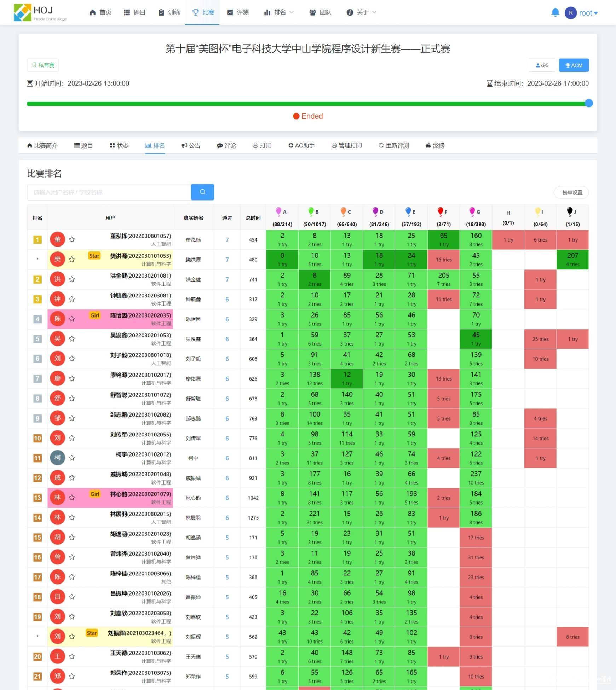Viewport: 616px width, 690px height.
Task: Toggle star follow for 柯宇
Action: click(x=72, y=458)
